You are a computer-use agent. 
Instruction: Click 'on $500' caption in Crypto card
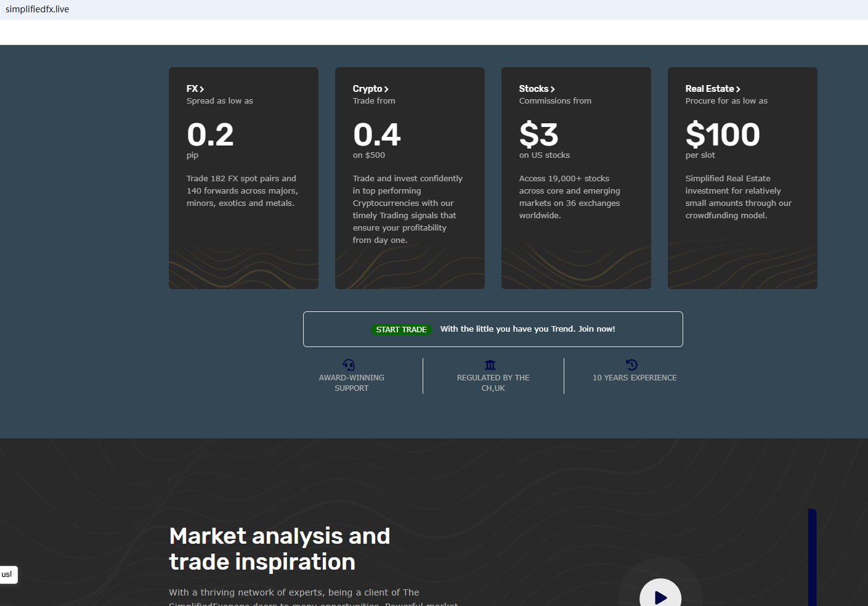369,155
